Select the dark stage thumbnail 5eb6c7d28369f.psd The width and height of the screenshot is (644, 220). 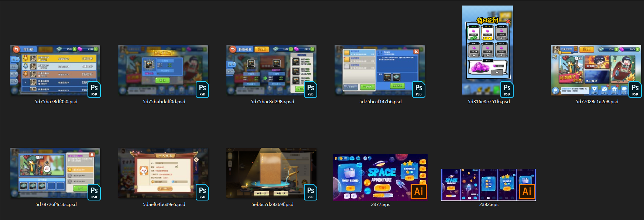[271, 173]
